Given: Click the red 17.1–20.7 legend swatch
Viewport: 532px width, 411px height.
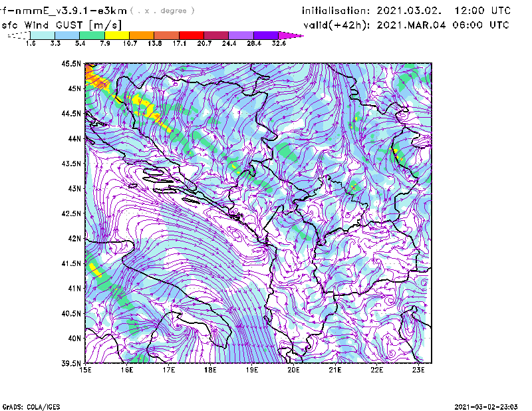Looking at the screenshot, I should click(192, 35).
